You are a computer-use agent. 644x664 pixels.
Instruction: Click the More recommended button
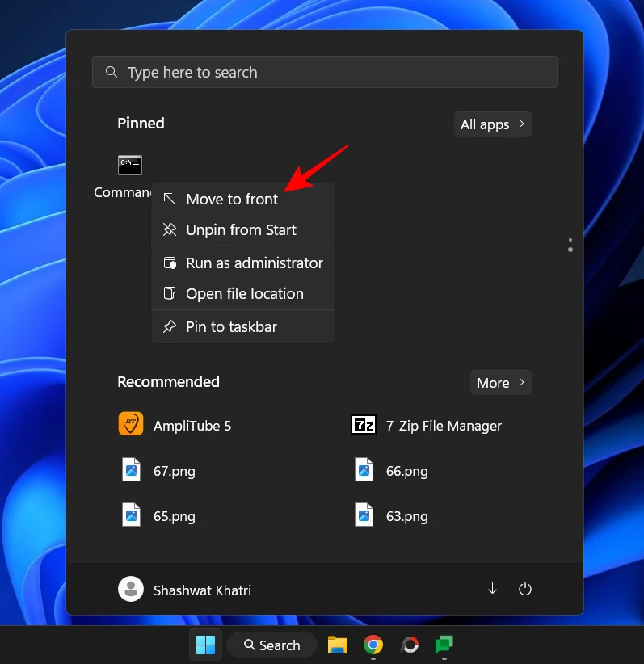click(x=500, y=383)
